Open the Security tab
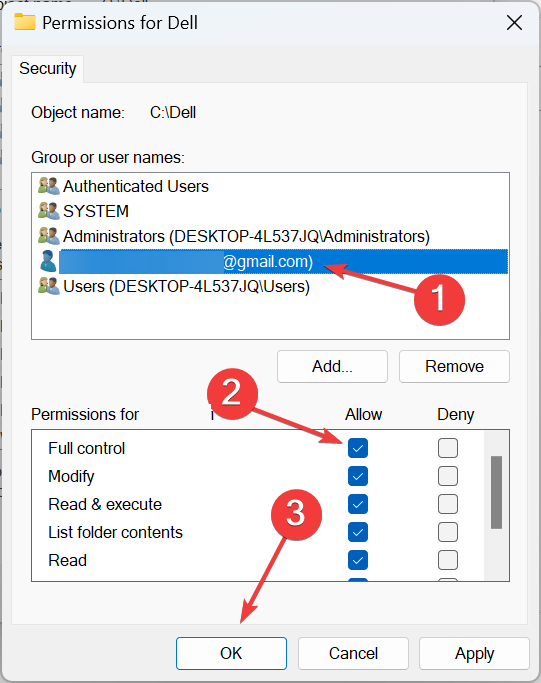Image resolution: width=541 pixels, height=683 pixels. point(47,69)
